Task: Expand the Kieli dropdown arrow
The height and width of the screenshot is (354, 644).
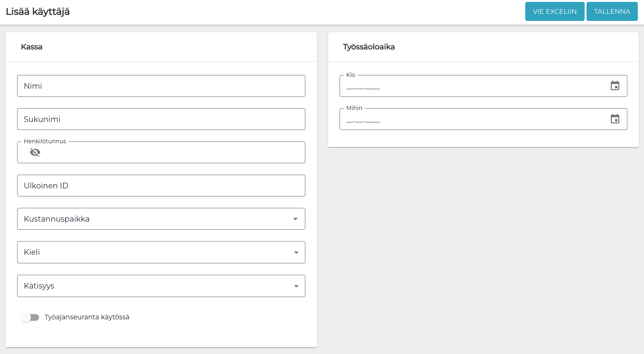Action: [296, 252]
